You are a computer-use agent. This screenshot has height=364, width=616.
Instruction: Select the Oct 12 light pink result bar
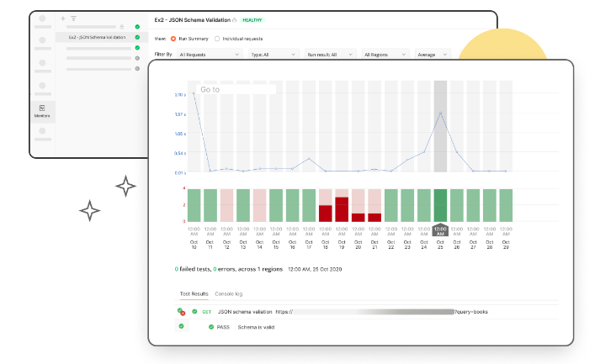tap(226, 205)
